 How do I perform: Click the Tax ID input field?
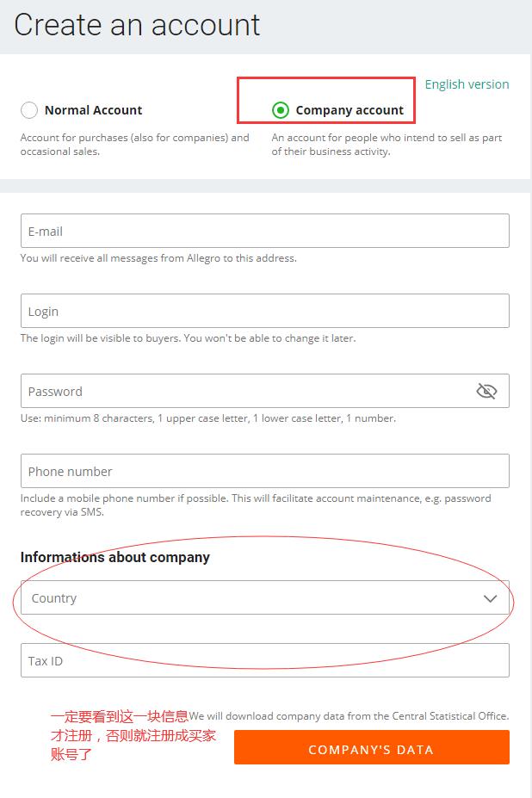(x=264, y=661)
